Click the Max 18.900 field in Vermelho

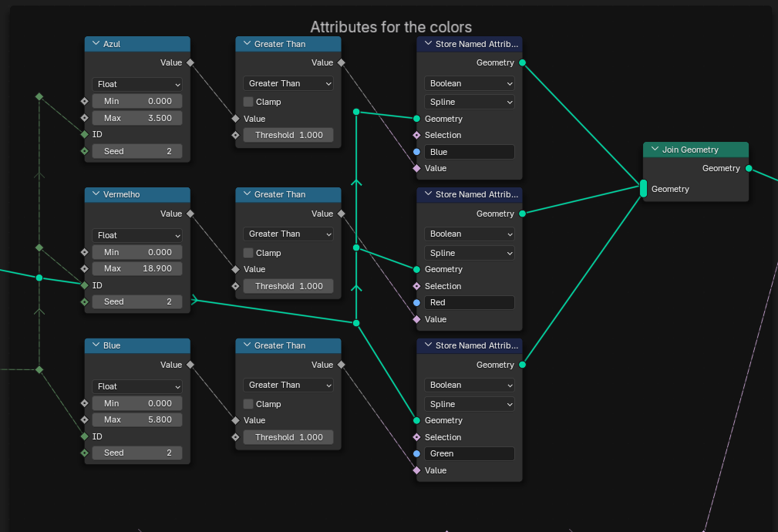(137, 268)
